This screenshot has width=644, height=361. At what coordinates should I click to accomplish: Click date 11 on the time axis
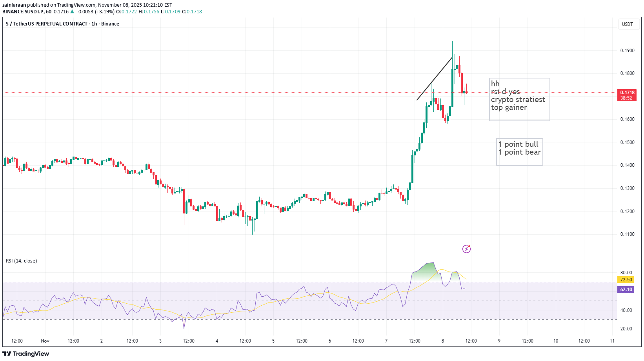coord(612,341)
